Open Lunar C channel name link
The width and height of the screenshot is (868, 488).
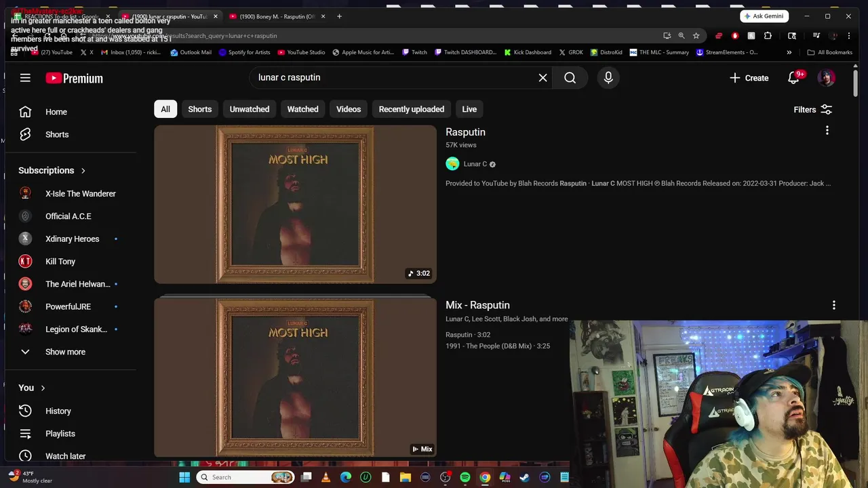pyautogui.click(x=475, y=164)
